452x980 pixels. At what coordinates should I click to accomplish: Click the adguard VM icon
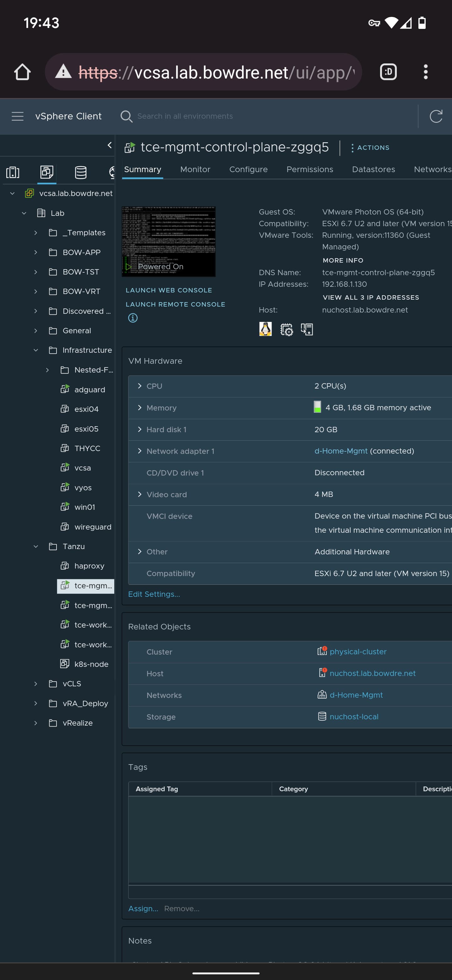coord(65,389)
